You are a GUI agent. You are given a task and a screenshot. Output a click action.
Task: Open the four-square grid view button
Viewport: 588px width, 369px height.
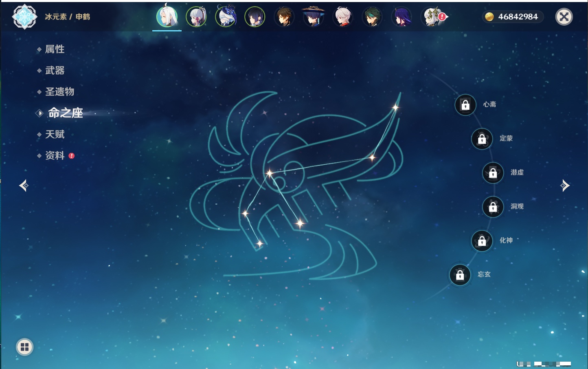point(24,347)
